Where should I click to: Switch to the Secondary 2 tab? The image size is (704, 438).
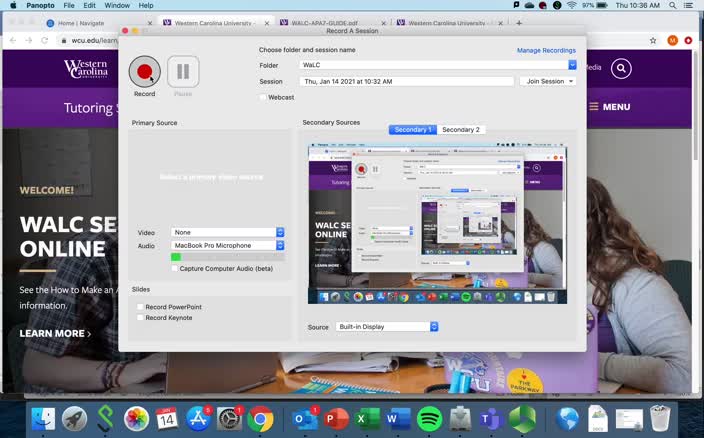click(x=460, y=130)
